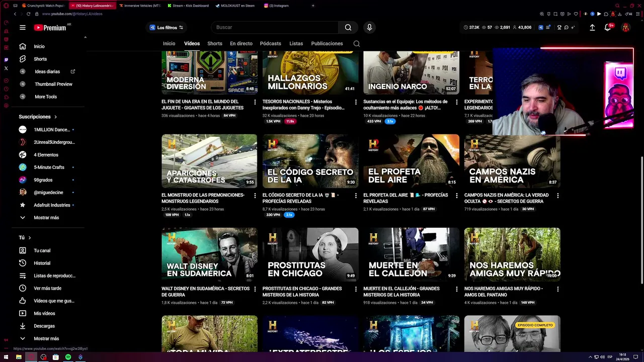Screen dimensions: 644x362
Task: Open the chat bubble icon in stats bar
Action: point(566,28)
